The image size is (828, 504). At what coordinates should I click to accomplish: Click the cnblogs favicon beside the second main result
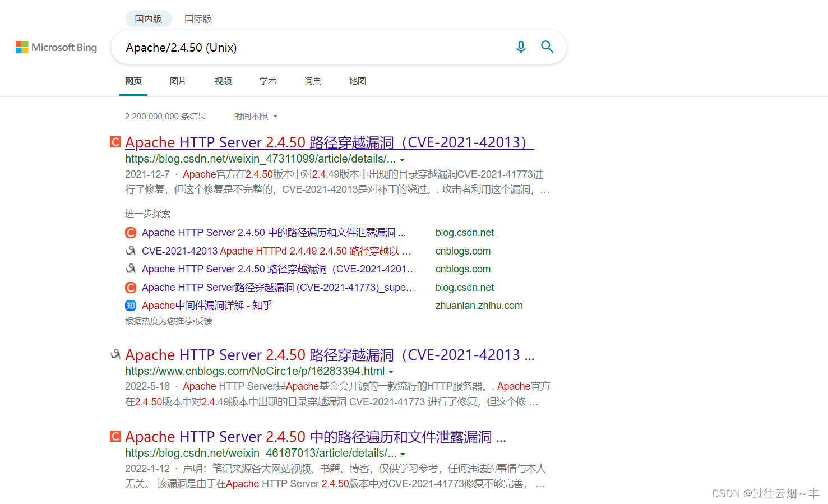[115, 354]
